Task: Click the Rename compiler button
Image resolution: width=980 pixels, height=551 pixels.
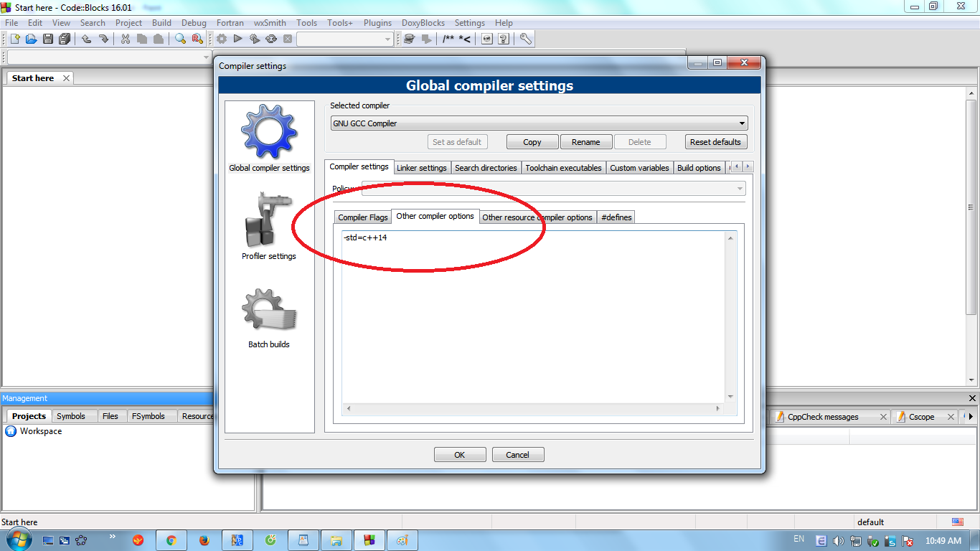Action: (586, 142)
